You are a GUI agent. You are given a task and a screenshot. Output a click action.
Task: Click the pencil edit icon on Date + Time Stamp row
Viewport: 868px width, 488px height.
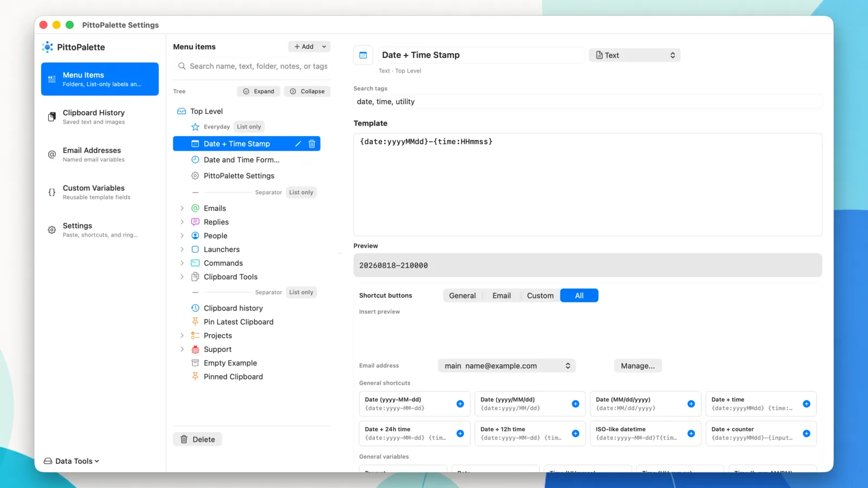[298, 144]
